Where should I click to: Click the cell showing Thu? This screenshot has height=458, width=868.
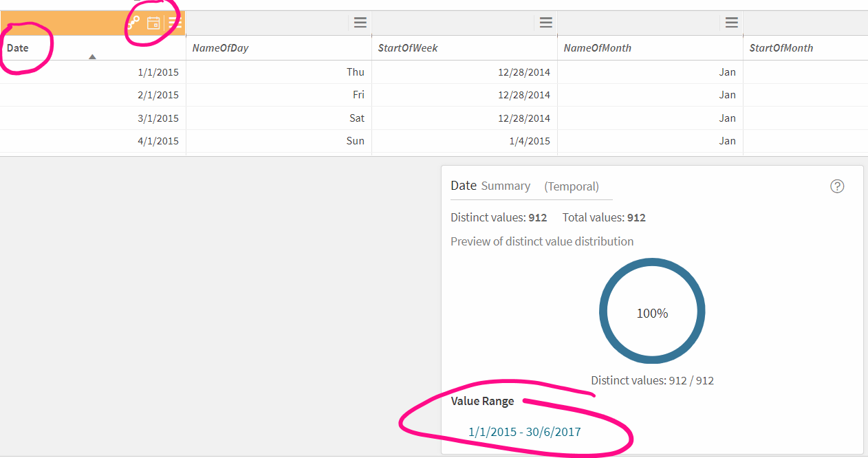click(x=353, y=72)
